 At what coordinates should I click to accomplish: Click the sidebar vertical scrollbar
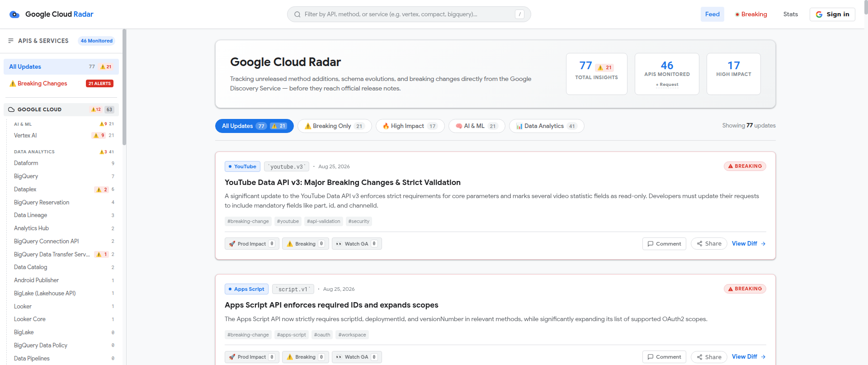click(124, 88)
